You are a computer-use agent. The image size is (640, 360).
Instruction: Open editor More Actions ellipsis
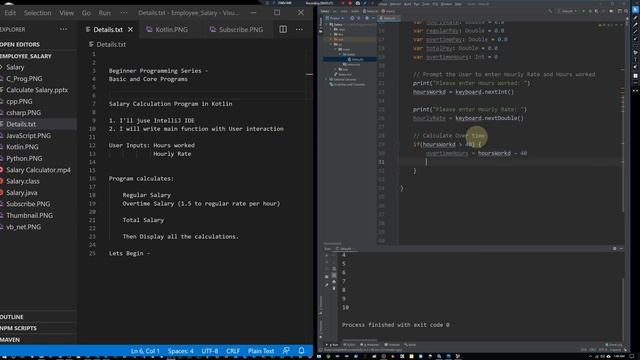click(x=299, y=29)
